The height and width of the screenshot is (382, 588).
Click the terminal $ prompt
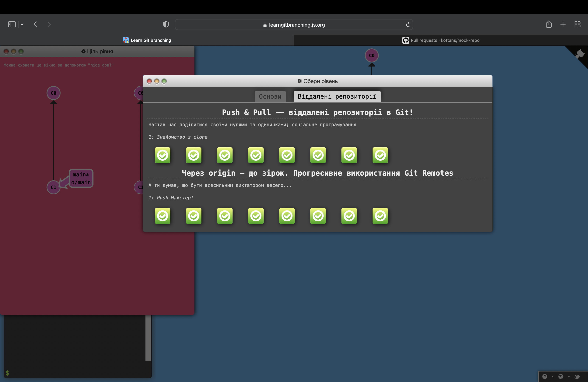7,373
